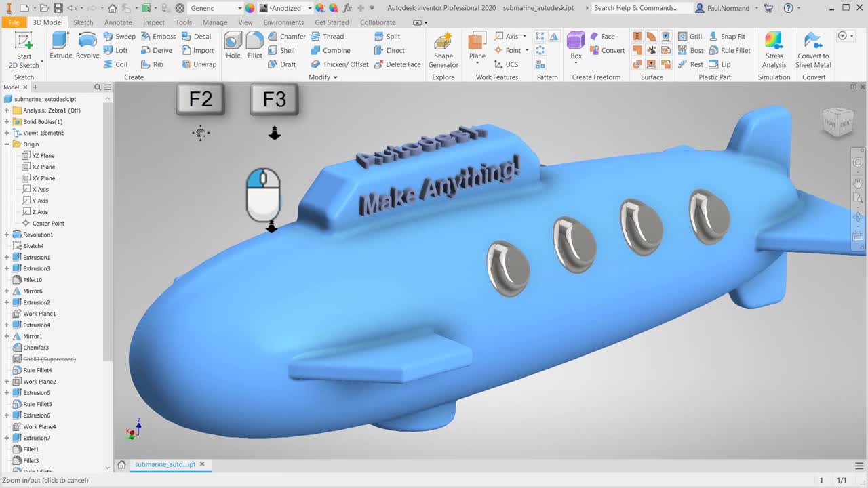Expand the Mirror6 feature node
868x488 pixels.
click(7, 291)
